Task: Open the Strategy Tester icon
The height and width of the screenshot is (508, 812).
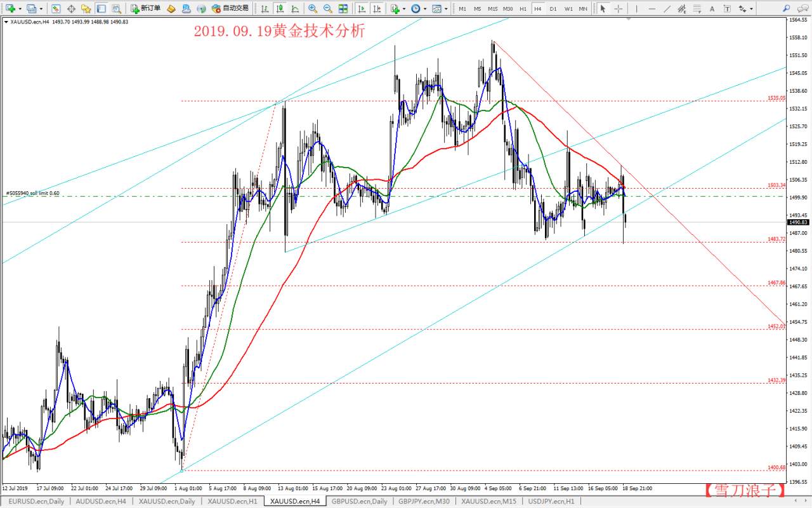Action: tap(116, 9)
